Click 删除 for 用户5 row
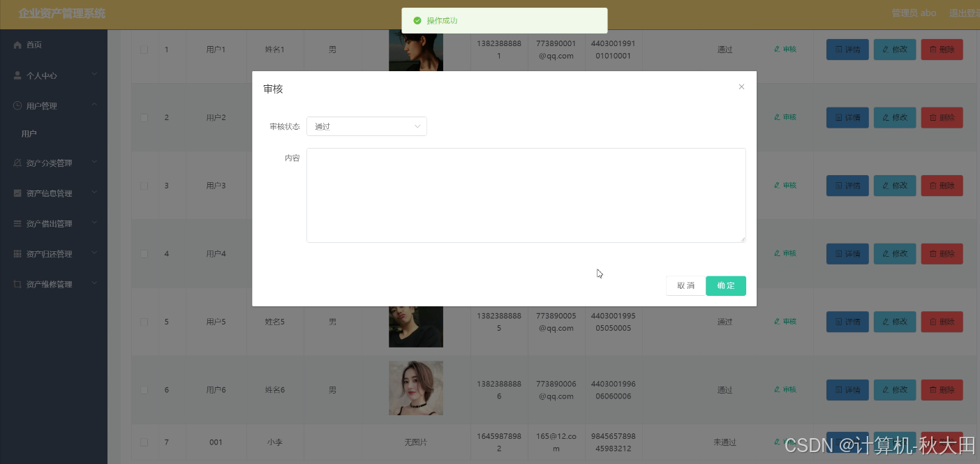 [942, 322]
